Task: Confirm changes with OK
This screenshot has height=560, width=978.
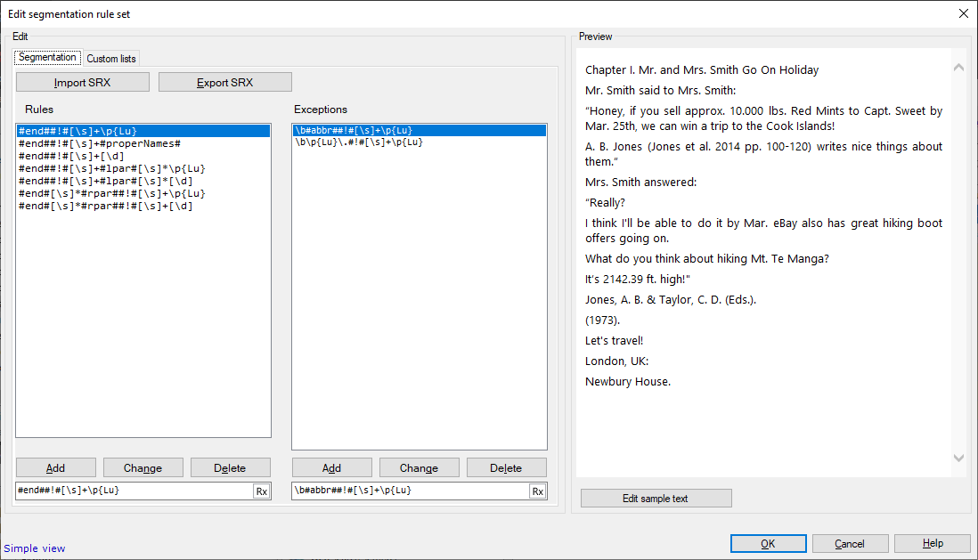Action: click(768, 543)
